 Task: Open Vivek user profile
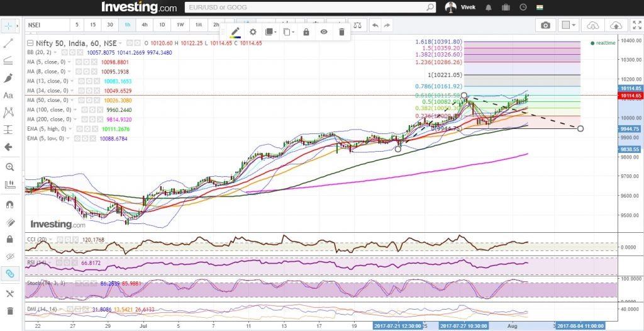pyautogui.click(x=460, y=8)
